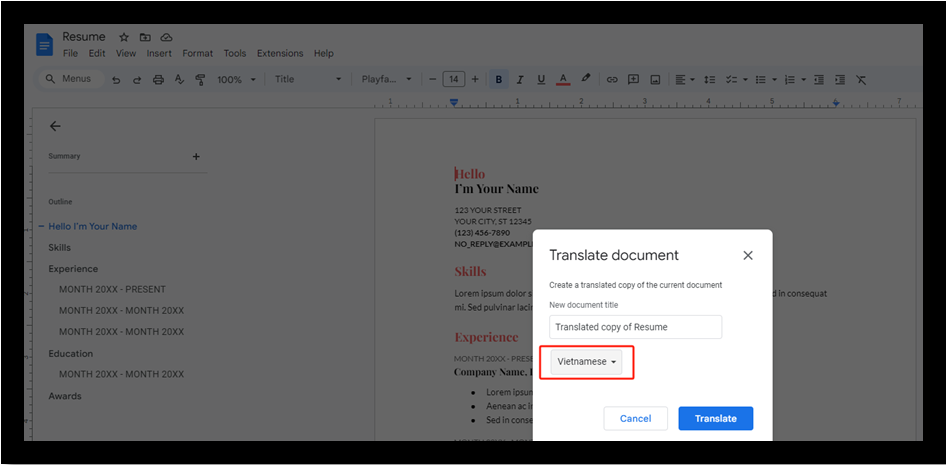Toggle italic formatting
This screenshot has width=946, height=465.
(x=520, y=80)
